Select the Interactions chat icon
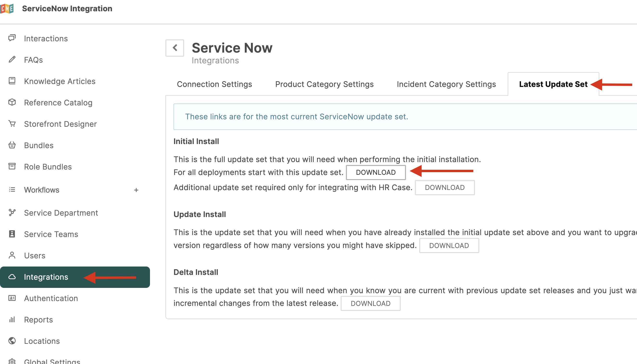The image size is (637, 364). point(12,38)
